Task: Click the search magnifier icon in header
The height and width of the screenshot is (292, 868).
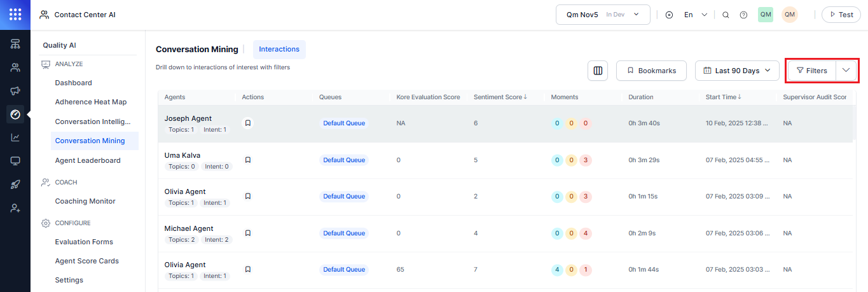Action: pyautogui.click(x=726, y=15)
